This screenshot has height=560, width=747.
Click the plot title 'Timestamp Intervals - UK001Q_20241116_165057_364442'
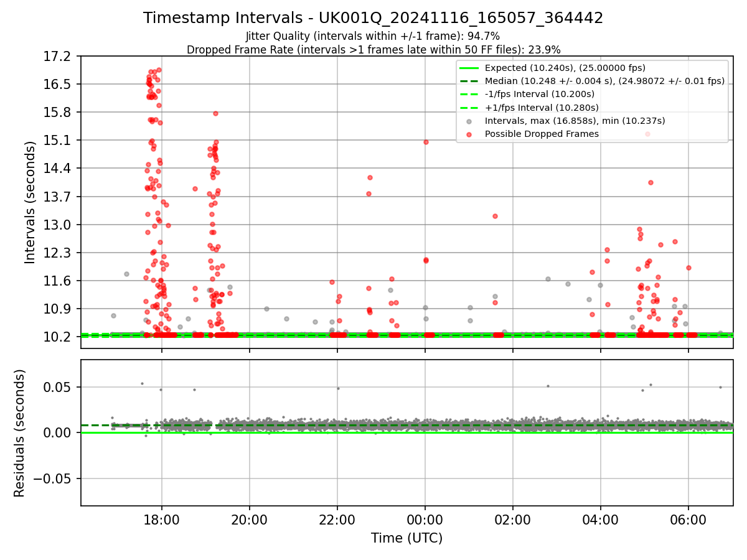tap(373, 18)
